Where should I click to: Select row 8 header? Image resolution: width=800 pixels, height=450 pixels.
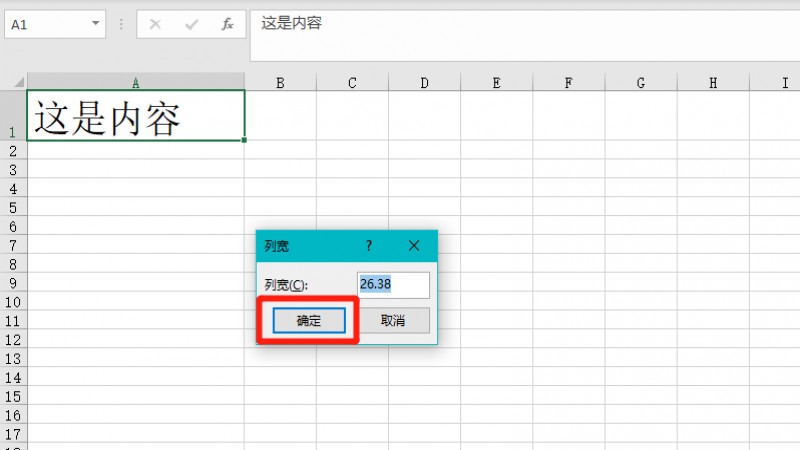click(13, 264)
